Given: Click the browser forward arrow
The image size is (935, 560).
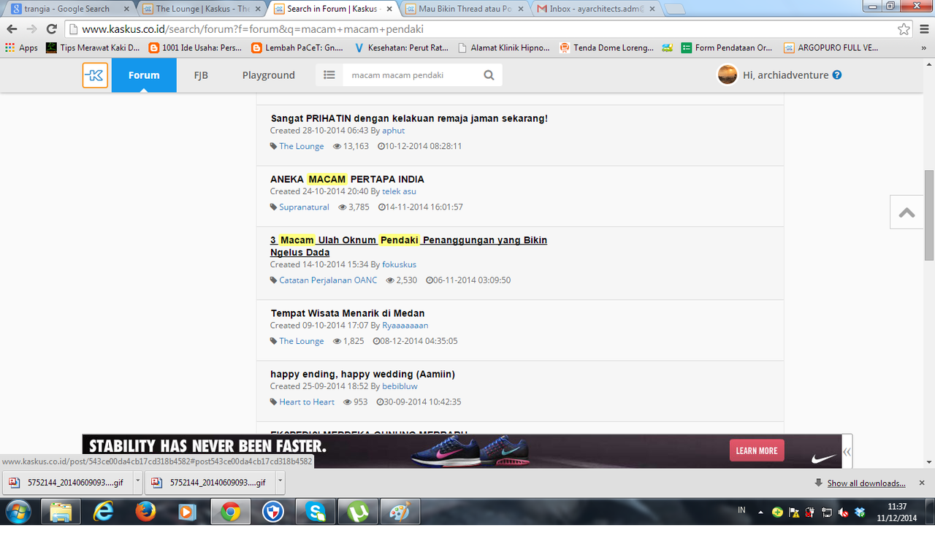Looking at the screenshot, I should (x=31, y=29).
